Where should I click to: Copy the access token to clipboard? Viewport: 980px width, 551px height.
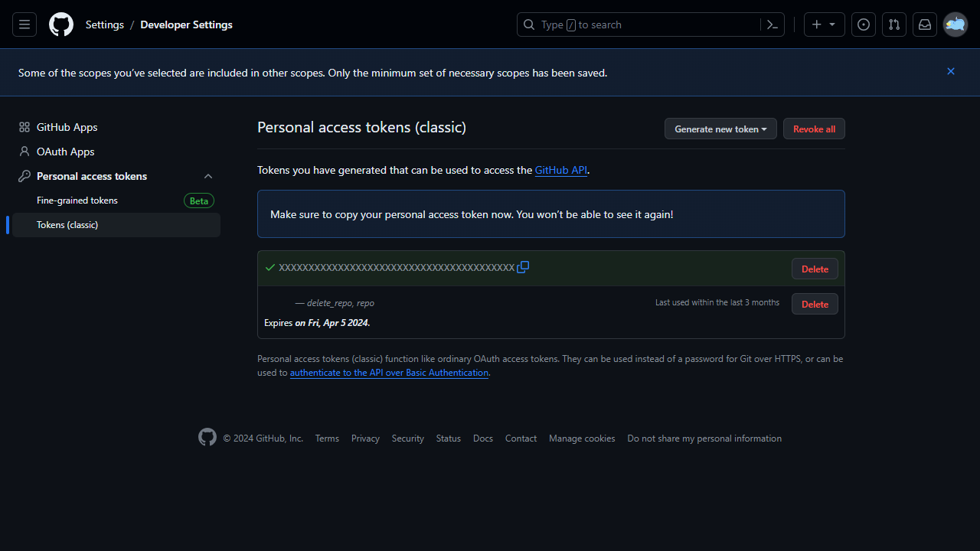[523, 267]
